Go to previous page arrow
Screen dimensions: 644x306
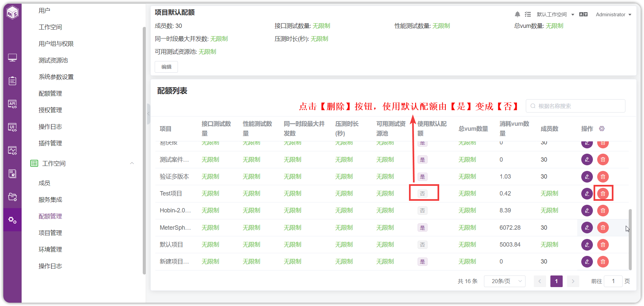tap(540, 281)
